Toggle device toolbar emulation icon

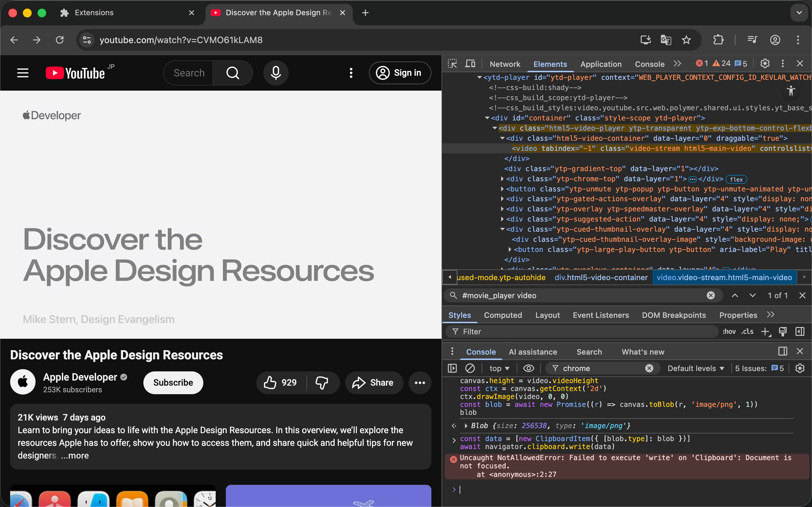pos(470,64)
